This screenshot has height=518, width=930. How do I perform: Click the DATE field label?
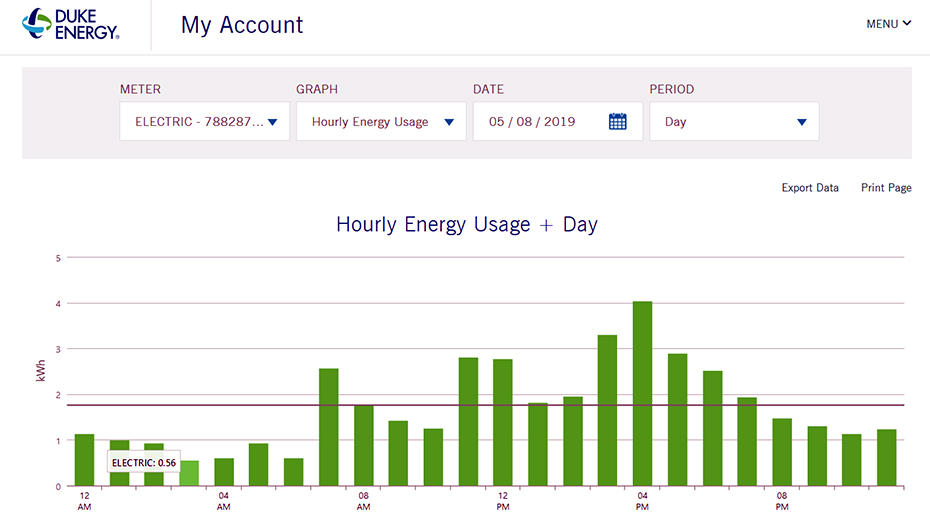(488, 89)
